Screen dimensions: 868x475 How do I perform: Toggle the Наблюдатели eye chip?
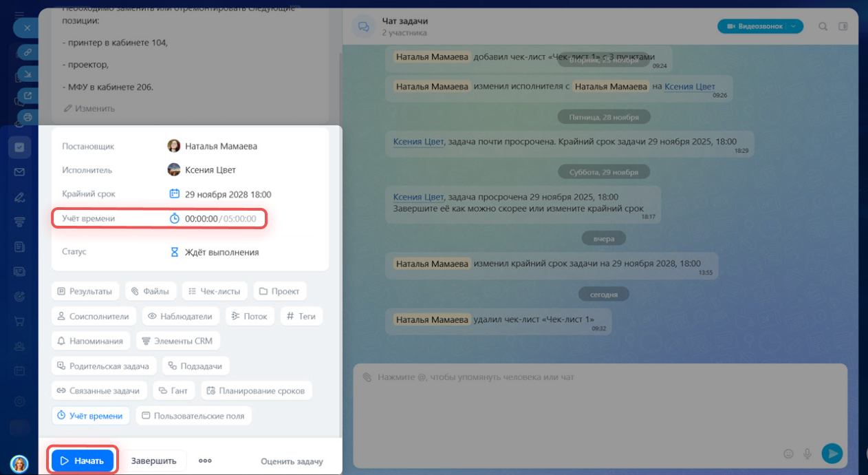coord(181,316)
